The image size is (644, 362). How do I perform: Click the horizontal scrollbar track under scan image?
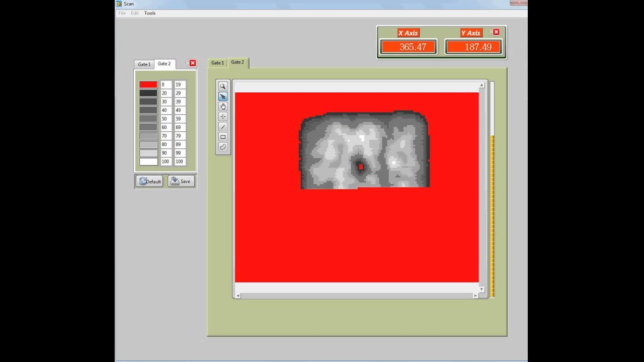[x=357, y=296]
